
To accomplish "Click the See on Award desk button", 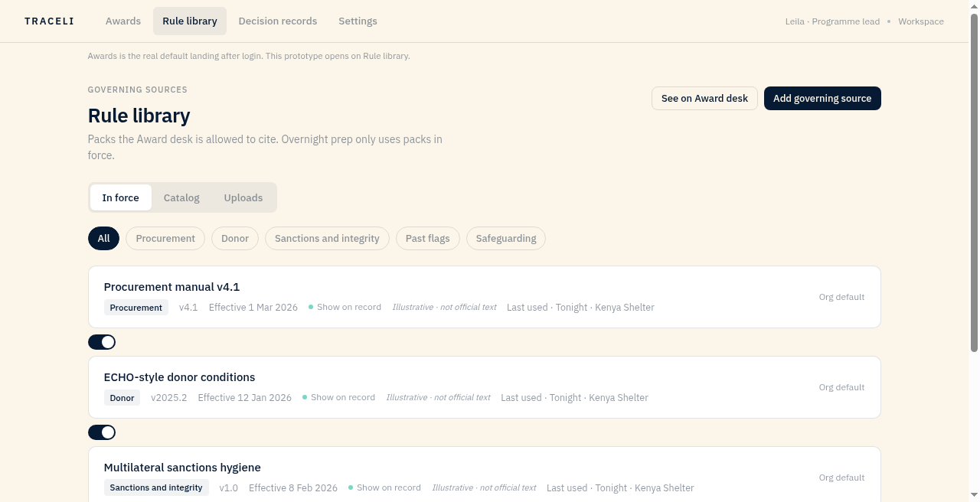I will point(704,99).
